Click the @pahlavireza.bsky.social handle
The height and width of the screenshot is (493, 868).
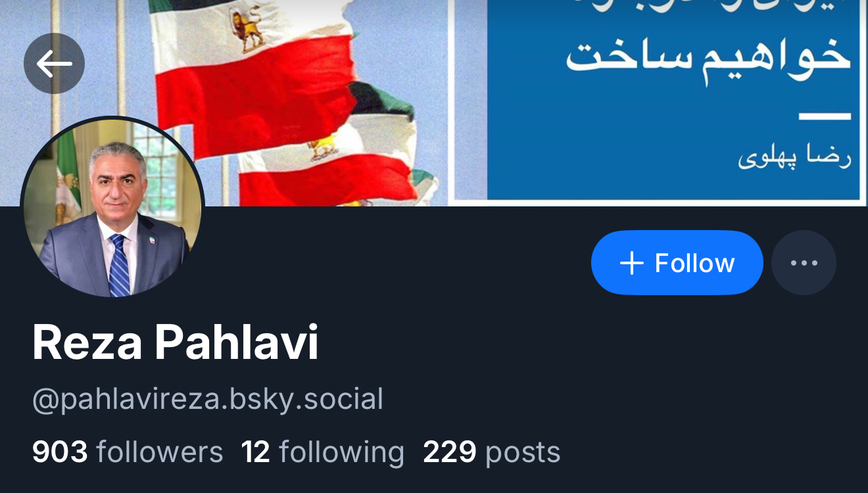coord(208,400)
